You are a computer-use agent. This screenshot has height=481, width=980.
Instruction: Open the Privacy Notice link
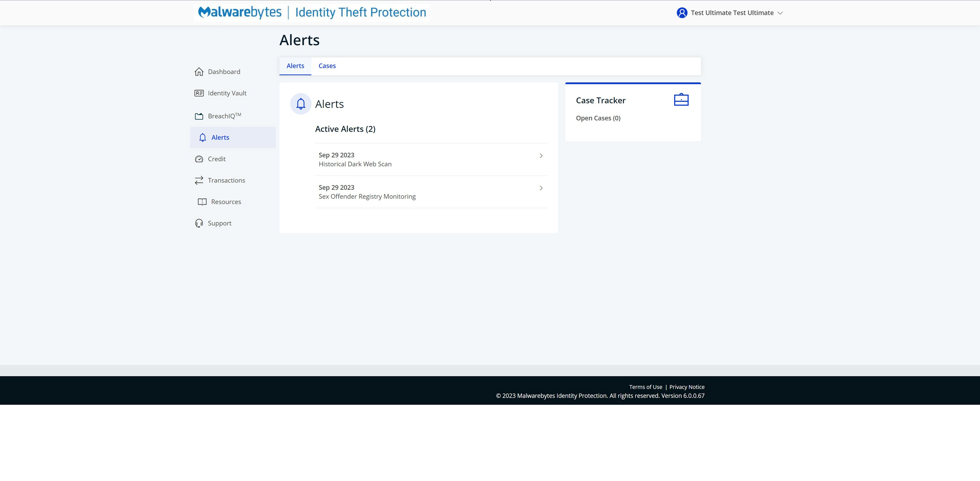pyautogui.click(x=687, y=387)
